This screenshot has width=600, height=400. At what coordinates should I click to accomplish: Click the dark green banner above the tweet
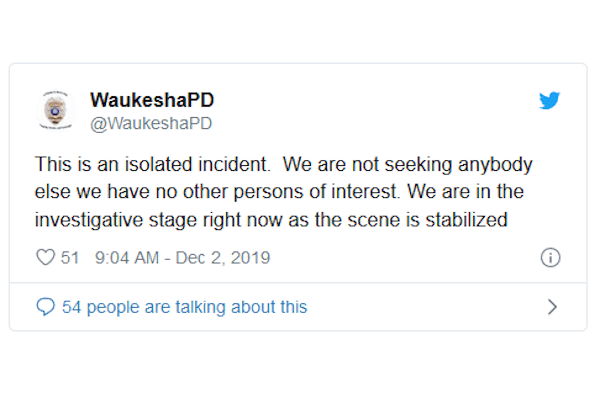coord(300,27)
